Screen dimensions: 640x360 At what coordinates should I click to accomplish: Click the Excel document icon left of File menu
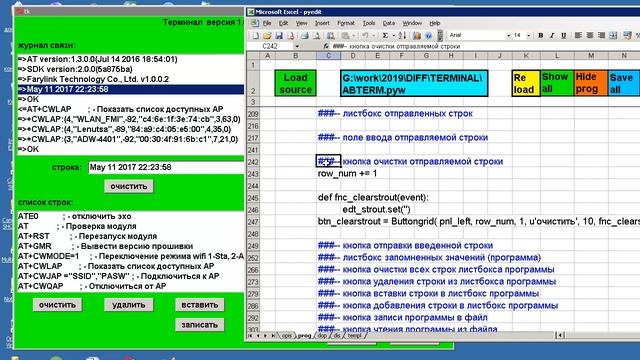tap(255, 23)
